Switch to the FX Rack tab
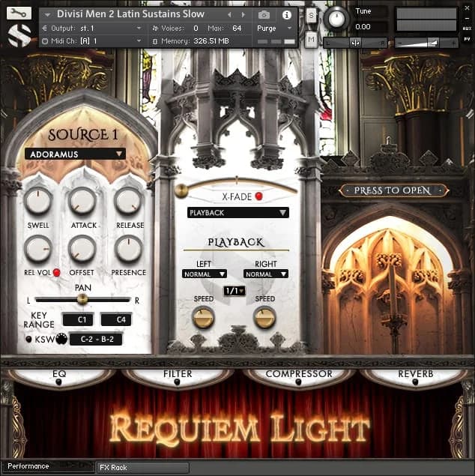The width and height of the screenshot is (475, 476). (x=142, y=468)
